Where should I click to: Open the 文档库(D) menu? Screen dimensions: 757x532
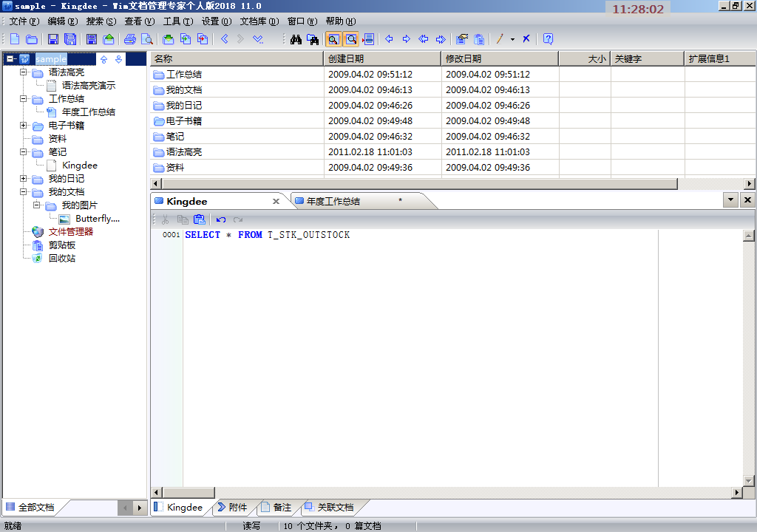point(259,21)
